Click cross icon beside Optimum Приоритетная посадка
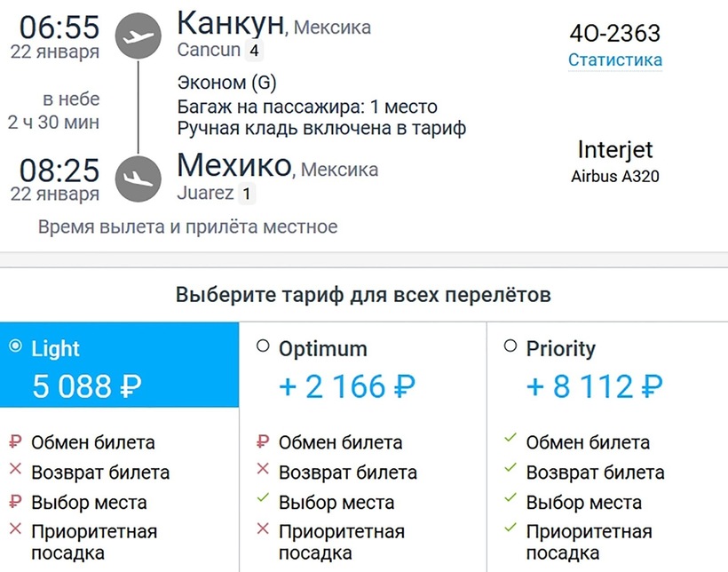 [x=262, y=531]
